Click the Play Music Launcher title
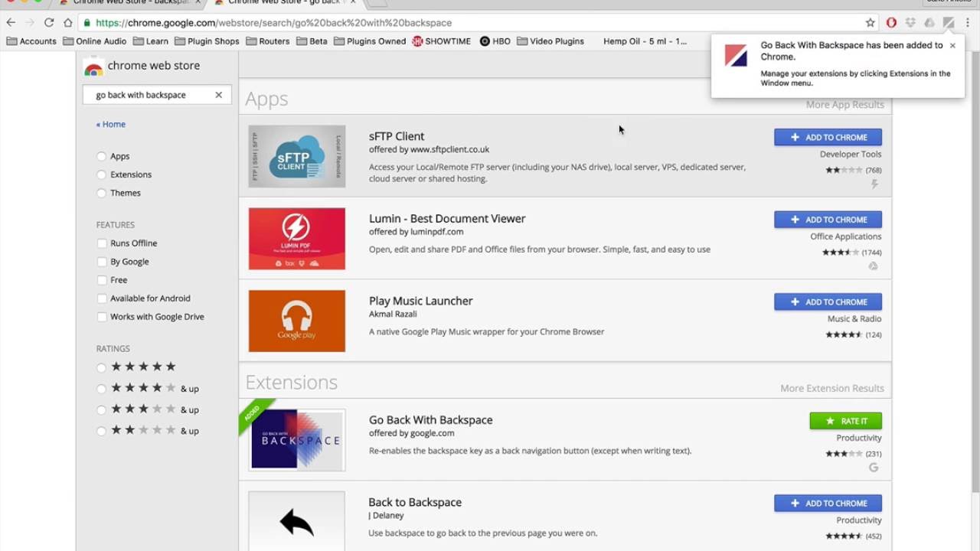 [x=421, y=301]
